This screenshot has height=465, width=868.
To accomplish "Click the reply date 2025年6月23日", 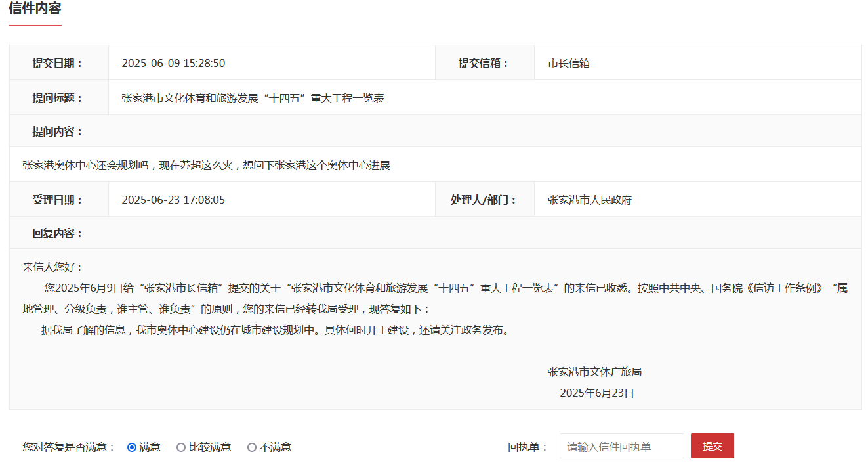I will pyautogui.click(x=596, y=393).
